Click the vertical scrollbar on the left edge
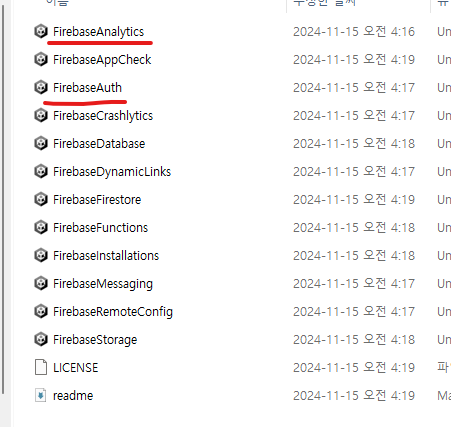This screenshot has height=427, width=451. (3, 199)
